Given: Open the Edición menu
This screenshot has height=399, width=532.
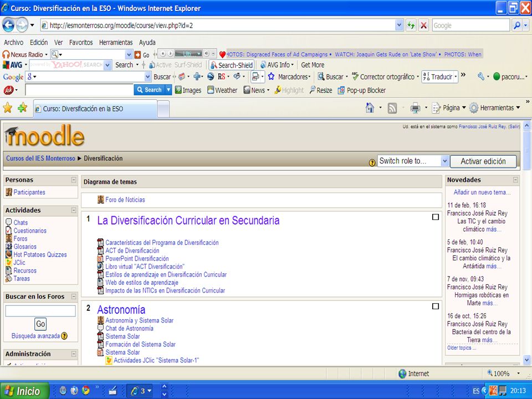Looking at the screenshot, I should tap(39, 43).
